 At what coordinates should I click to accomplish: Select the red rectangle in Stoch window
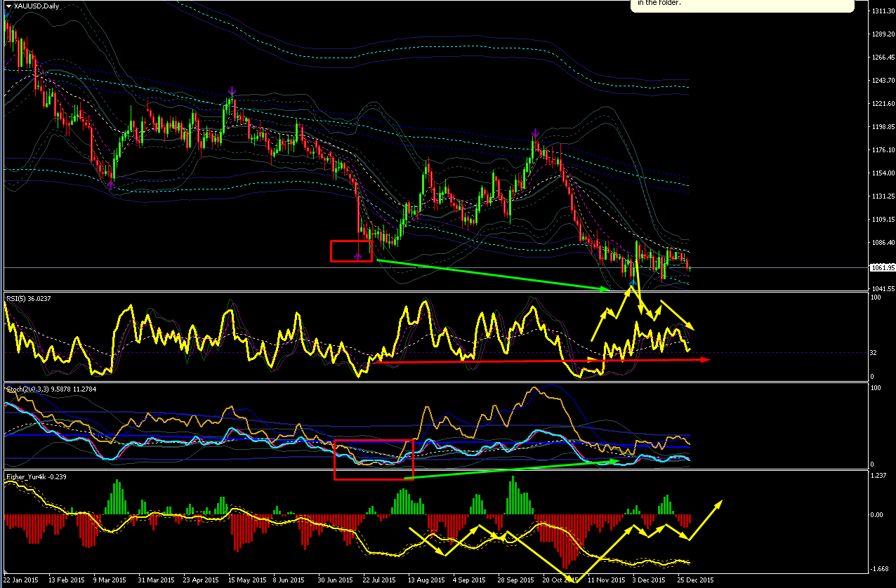[374, 460]
